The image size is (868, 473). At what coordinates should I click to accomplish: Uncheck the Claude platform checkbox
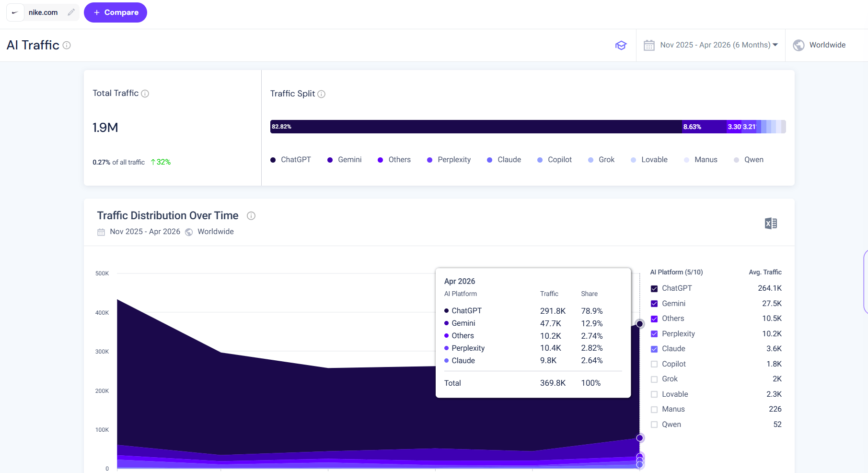coord(654,349)
